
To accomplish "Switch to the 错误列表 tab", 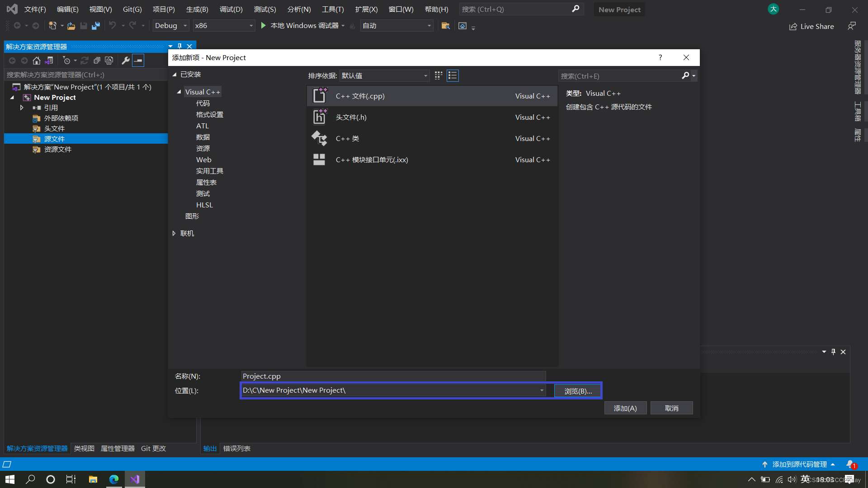I will click(237, 448).
